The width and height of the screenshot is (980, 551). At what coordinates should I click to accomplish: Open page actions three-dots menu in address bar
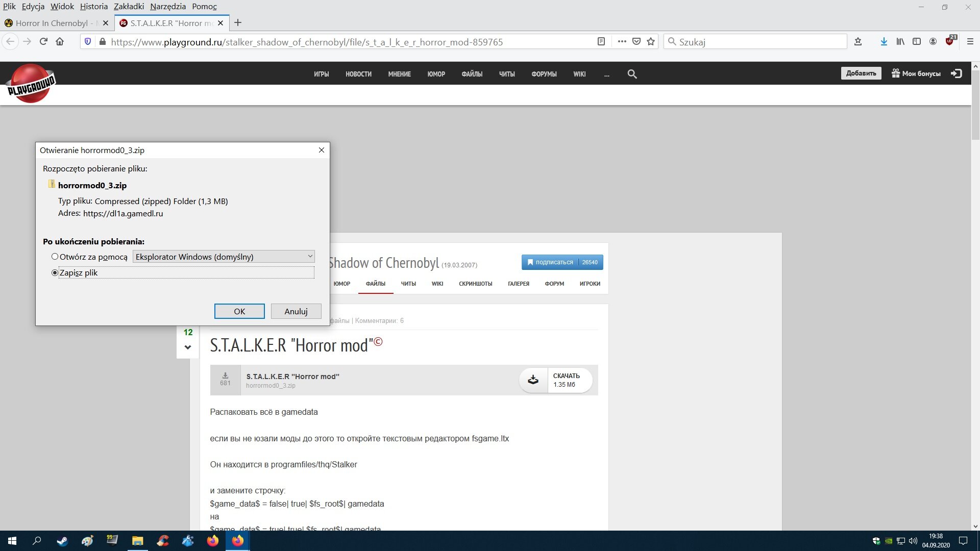tap(622, 42)
